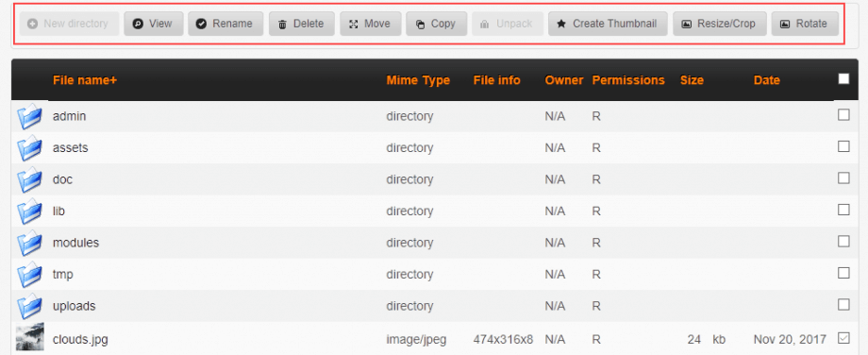The height and width of the screenshot is (355, 868).
Task: Check the assets row checkbox
Action: coord(843,146)
